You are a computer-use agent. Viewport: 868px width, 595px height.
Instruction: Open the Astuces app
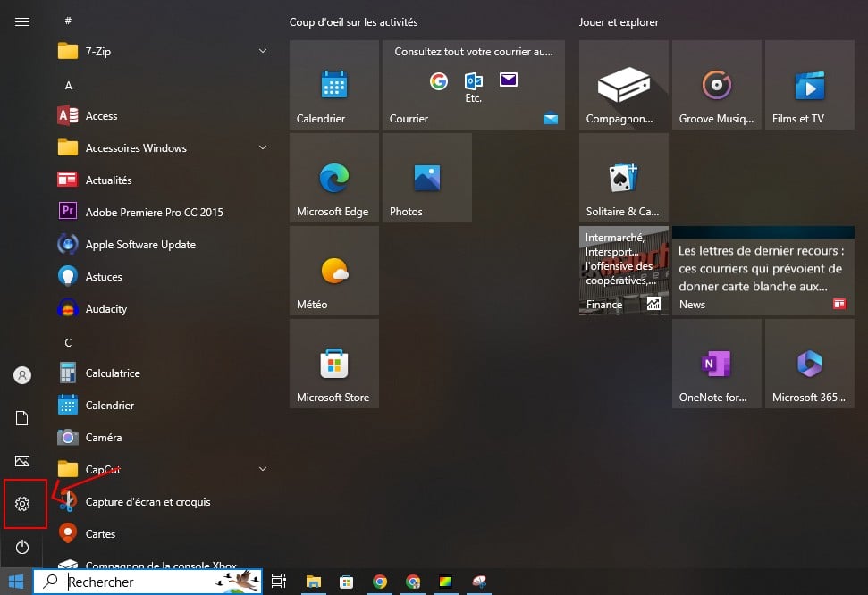pos(164,276)
